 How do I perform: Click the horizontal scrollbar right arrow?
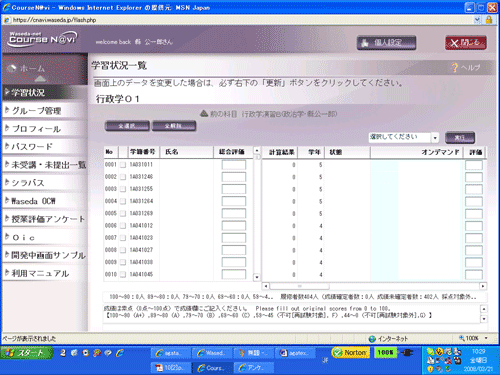click(483, 286)
